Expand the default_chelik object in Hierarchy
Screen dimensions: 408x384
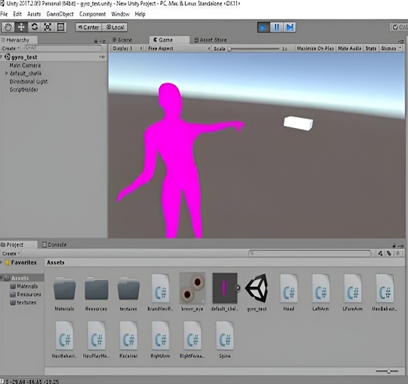tap(6, 73)
